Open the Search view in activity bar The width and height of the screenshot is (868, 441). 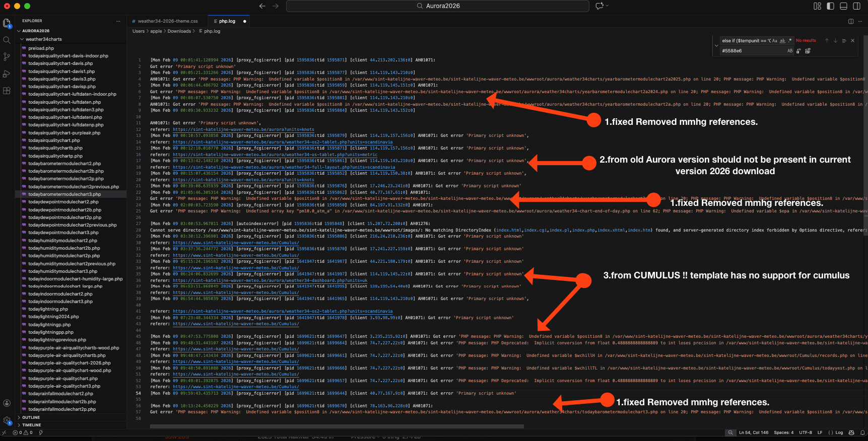7,40
